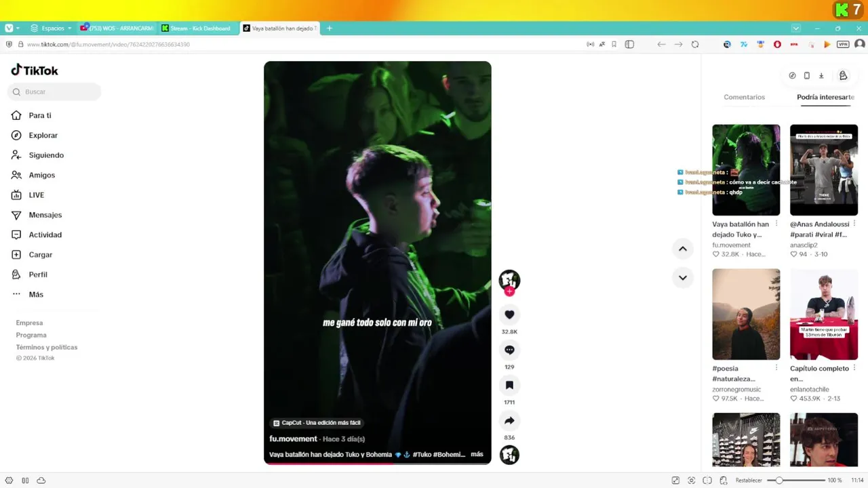Go back in browser history

[x=662, y=44]
